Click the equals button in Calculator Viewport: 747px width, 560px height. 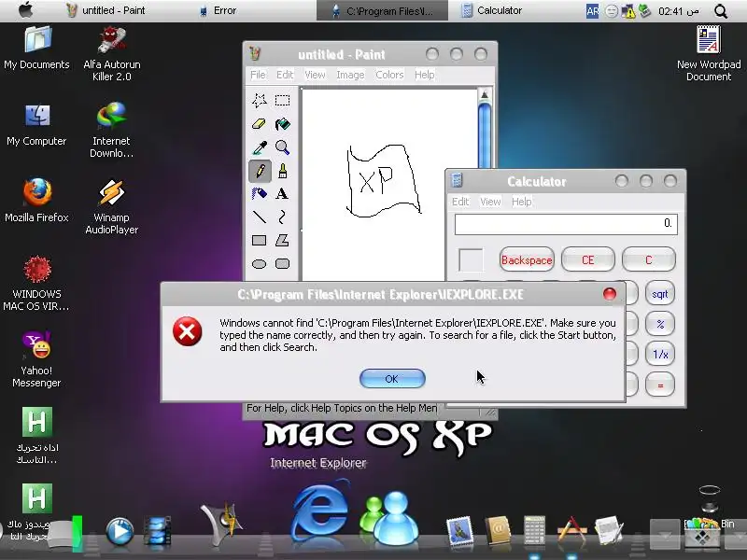coord(660,385)
